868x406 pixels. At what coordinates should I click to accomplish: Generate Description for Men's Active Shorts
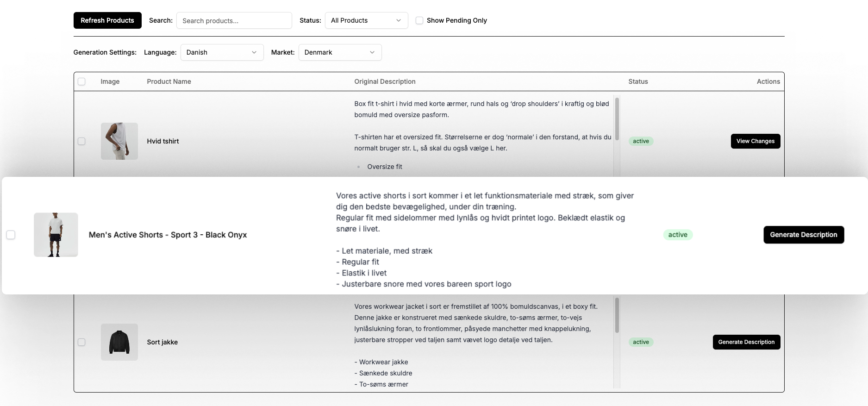(x=803, y=235)
